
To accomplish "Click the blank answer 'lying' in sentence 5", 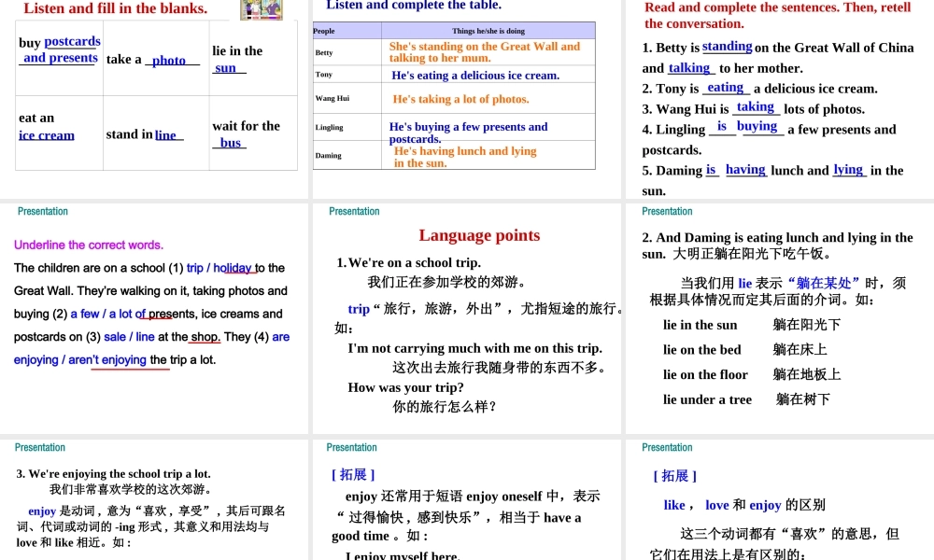I will 848,170.
